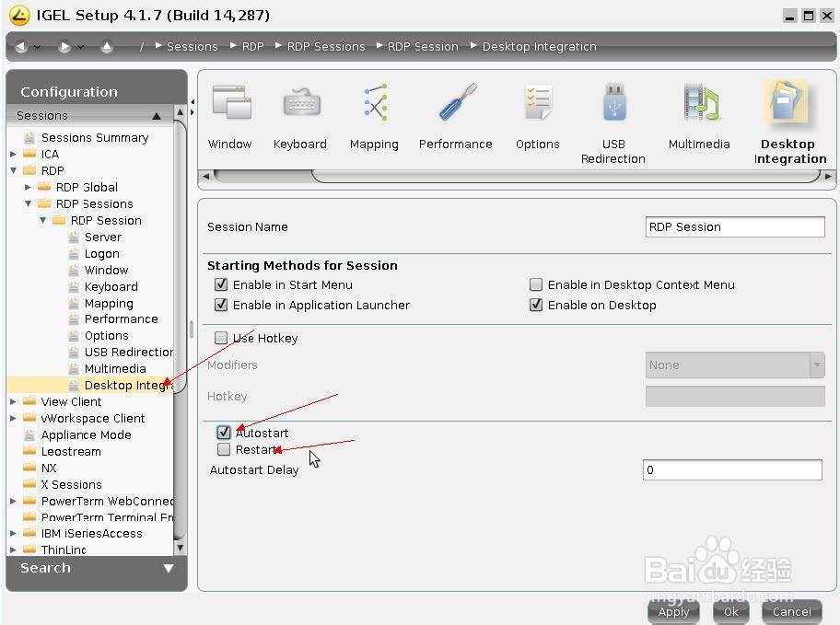The image size is (840, 625).
Task: Go to RDP Session in breadcrumb
Action: 423,47
